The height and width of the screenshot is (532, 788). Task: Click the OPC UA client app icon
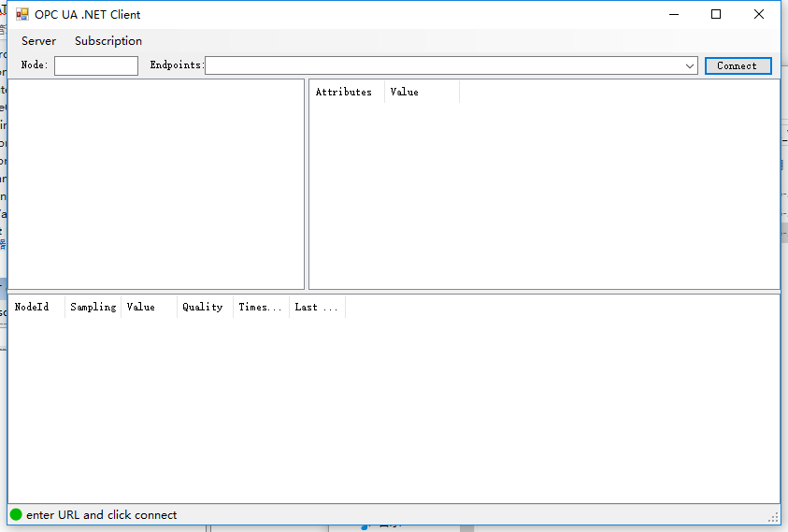click(x=22, y=14)
